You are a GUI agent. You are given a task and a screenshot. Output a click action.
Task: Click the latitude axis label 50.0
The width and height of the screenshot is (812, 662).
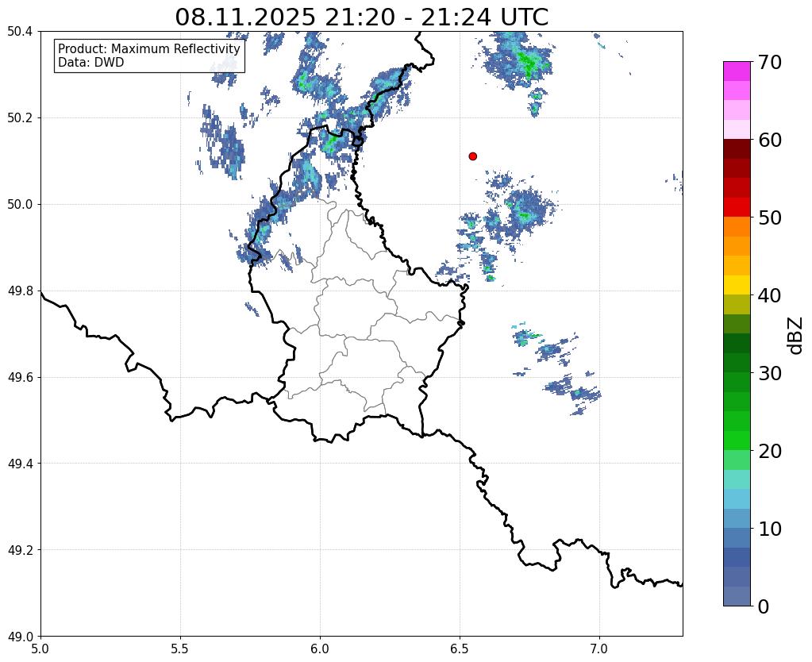pos(20,205)
